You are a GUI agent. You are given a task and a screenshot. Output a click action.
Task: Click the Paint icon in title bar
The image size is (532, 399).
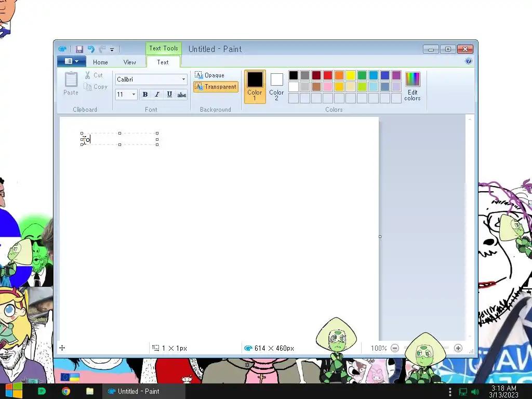(62, 49)
